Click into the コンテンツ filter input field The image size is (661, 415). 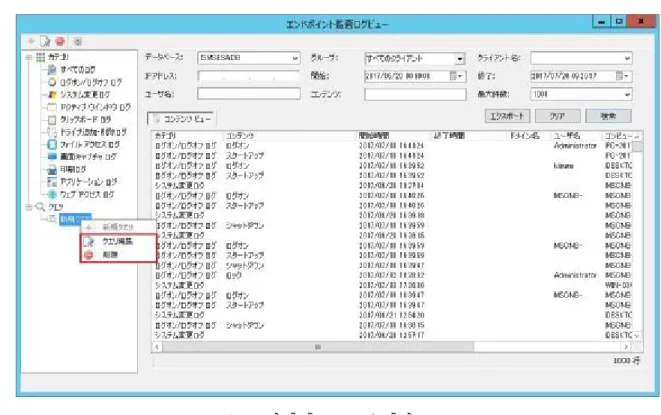click(415, 94)
